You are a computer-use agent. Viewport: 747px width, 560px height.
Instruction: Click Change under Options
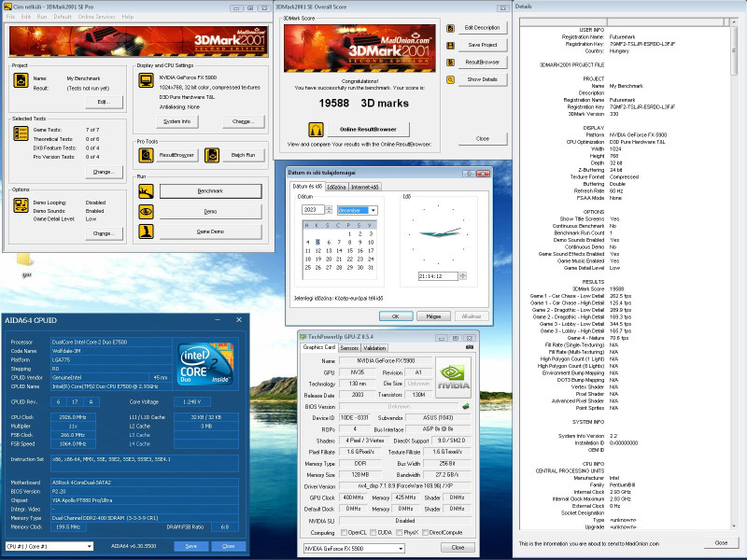(104, 233)
